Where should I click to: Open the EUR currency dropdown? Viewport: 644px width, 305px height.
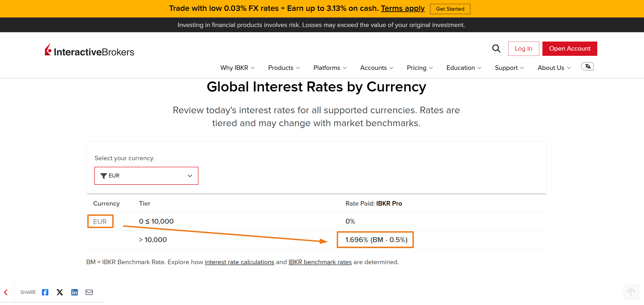pos(146,176)
